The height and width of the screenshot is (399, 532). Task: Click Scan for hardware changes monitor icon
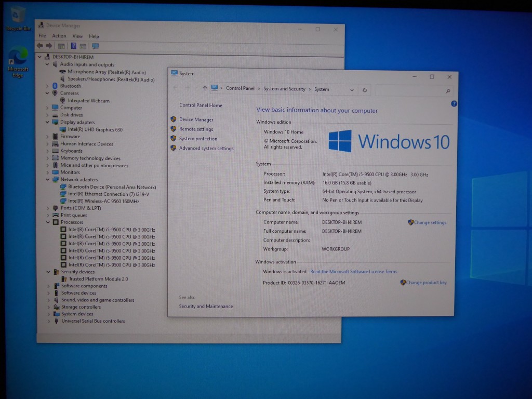coord(96,46)
